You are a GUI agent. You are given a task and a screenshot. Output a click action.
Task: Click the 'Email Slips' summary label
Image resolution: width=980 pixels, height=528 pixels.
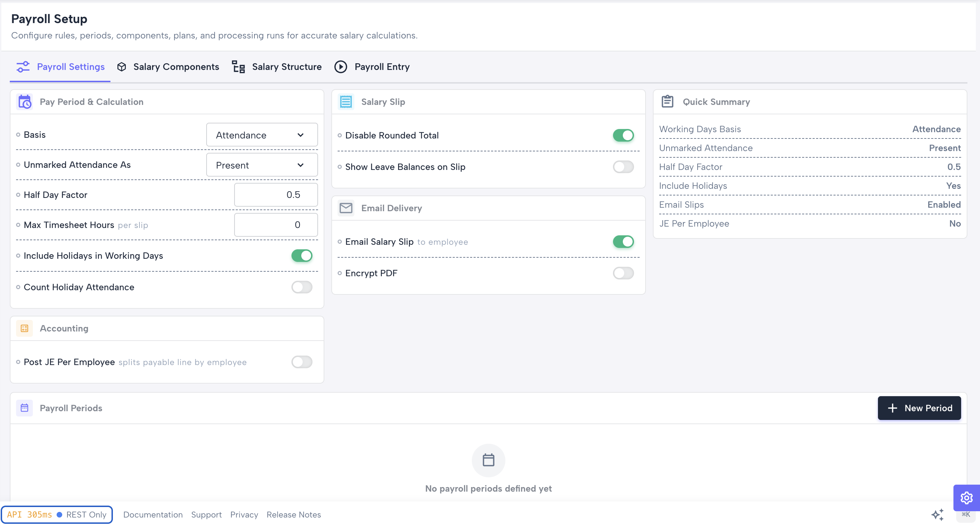[681, 205]
